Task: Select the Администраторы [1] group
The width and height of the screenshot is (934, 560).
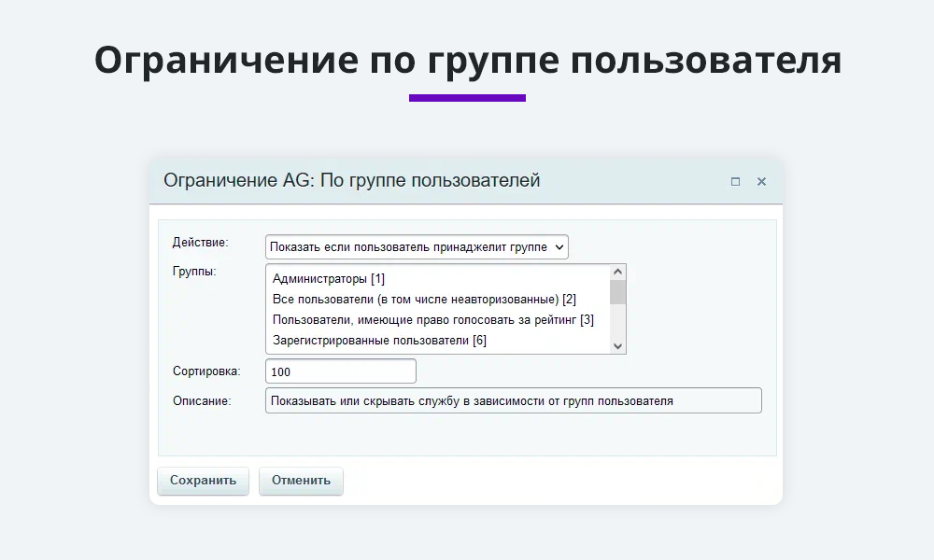Action: point(327,277)
